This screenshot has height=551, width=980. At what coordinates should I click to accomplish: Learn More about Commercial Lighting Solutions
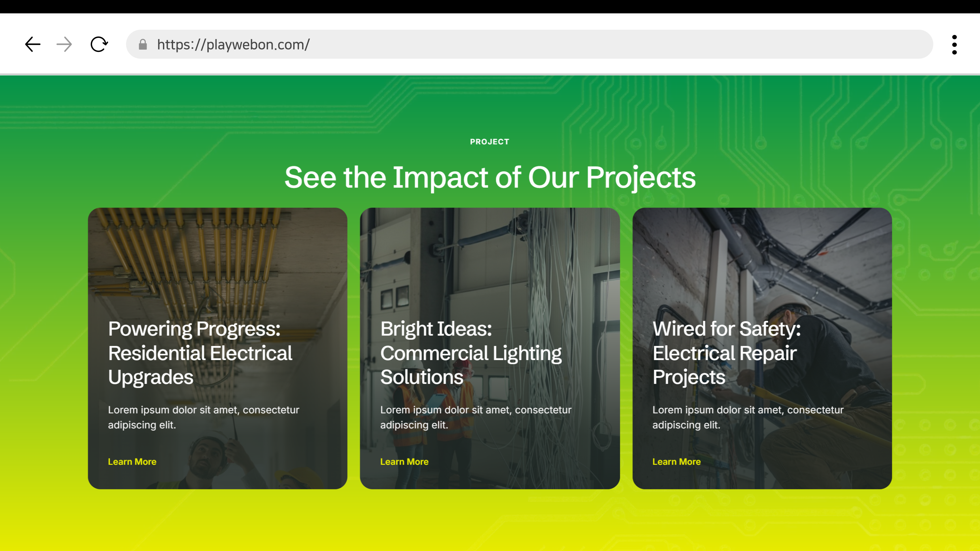pos(404,461)
